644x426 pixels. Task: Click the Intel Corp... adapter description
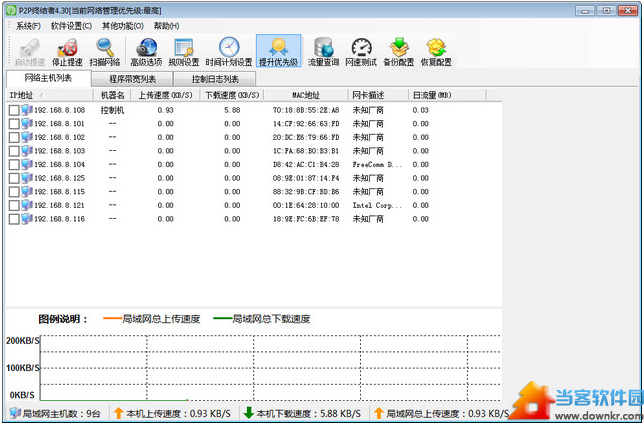(x=377, y=205)
